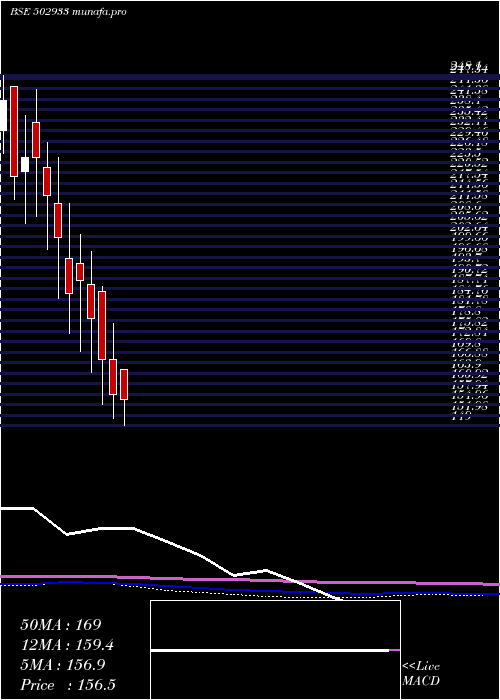Click the '50MA : 169' reading
The image size is (500, 700).
61,625
